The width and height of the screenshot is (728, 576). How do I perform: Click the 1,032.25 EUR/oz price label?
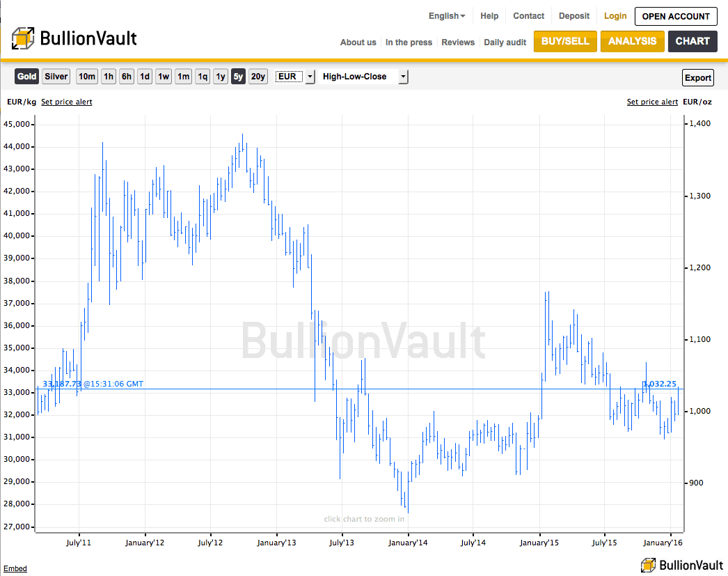click(660, 384)
